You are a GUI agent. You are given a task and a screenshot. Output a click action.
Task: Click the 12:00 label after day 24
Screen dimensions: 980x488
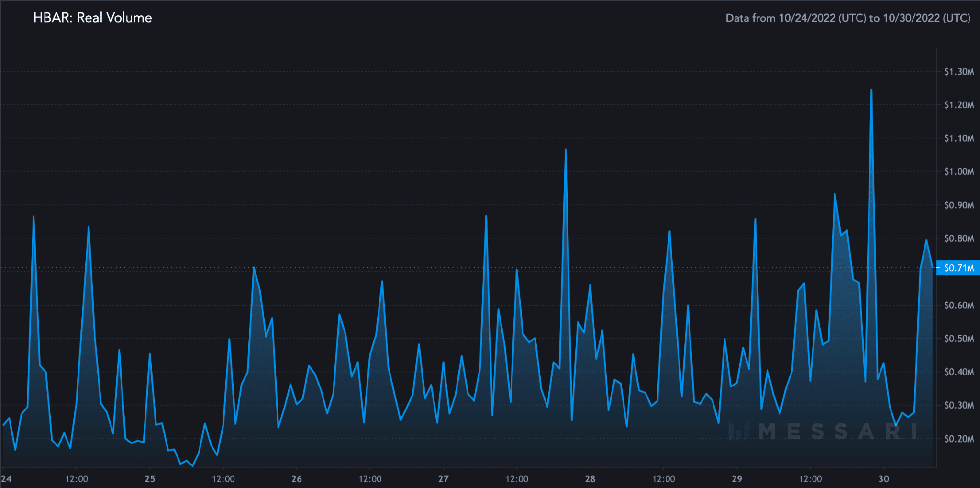tap(77, 479)
